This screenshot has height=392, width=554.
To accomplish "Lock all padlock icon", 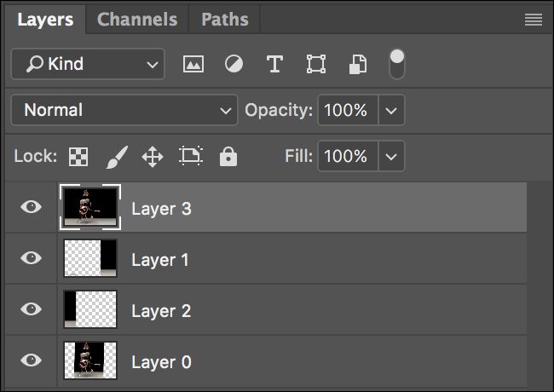I will click(x=228, y=157).
